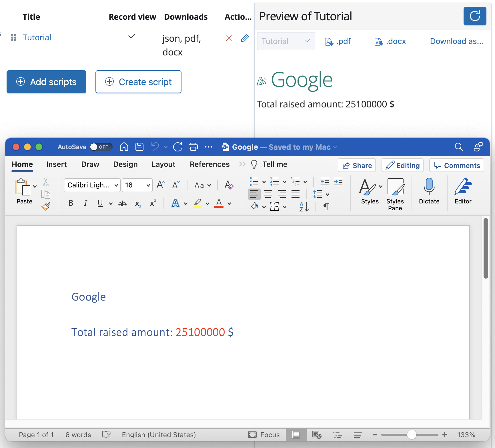The image size is (495, 448).
Task: Open the font size dropdown
Action: point(148,185)
